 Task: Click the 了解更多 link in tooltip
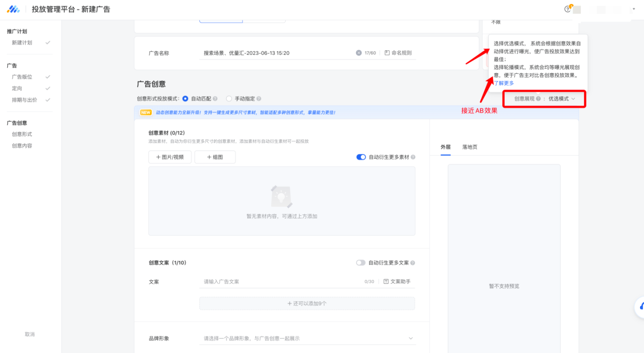[504, 83]
